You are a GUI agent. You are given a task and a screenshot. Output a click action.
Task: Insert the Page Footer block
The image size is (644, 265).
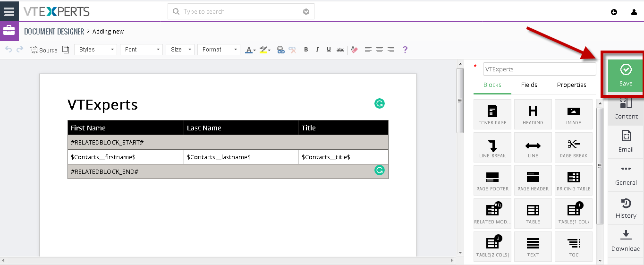[492, 180]
